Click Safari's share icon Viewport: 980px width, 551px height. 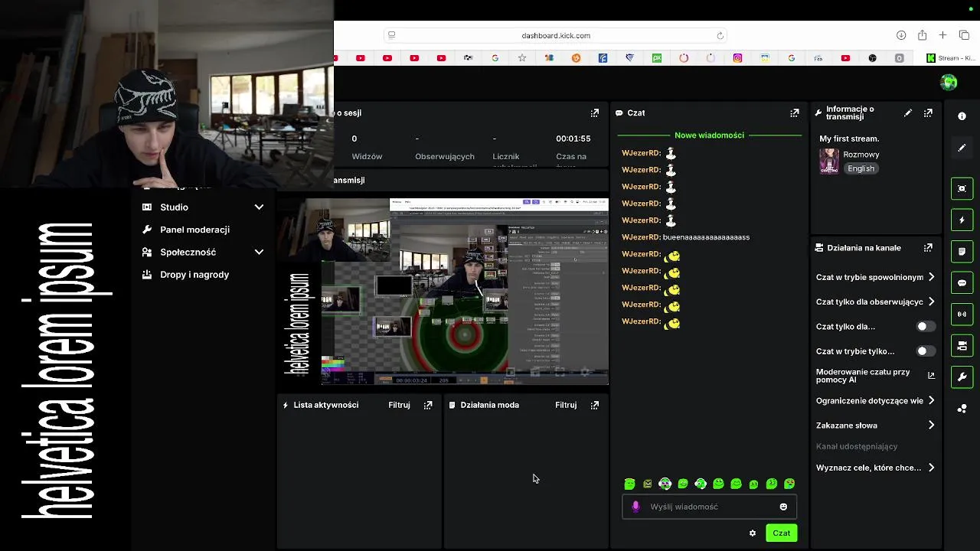922,35
